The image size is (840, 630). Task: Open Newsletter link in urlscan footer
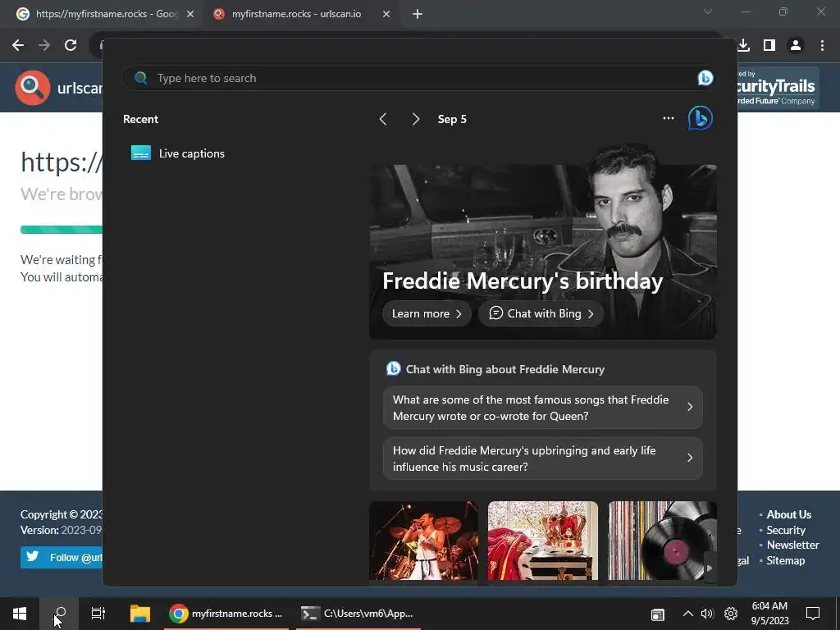[793, 545]
